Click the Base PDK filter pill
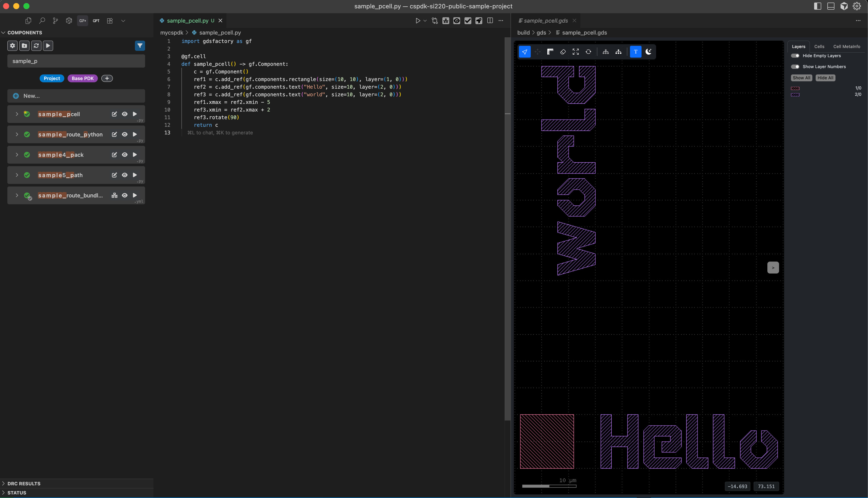 coord(82,78)
